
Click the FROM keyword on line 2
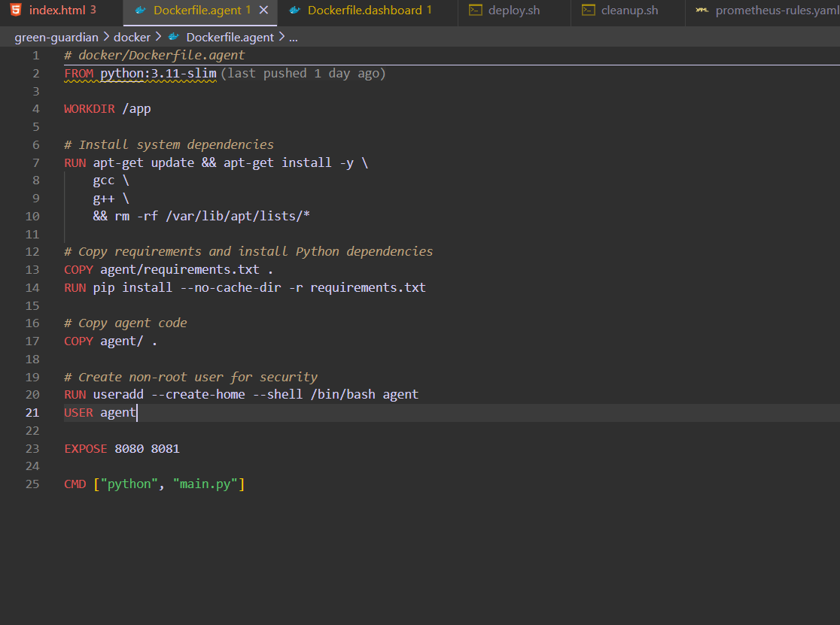click(x=79, y=73)
